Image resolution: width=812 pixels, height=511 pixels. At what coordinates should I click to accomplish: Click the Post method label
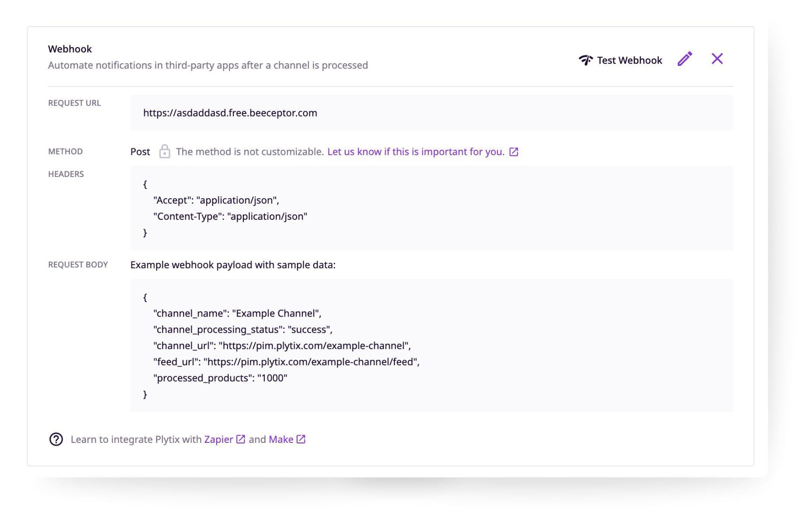click(139, 152)
